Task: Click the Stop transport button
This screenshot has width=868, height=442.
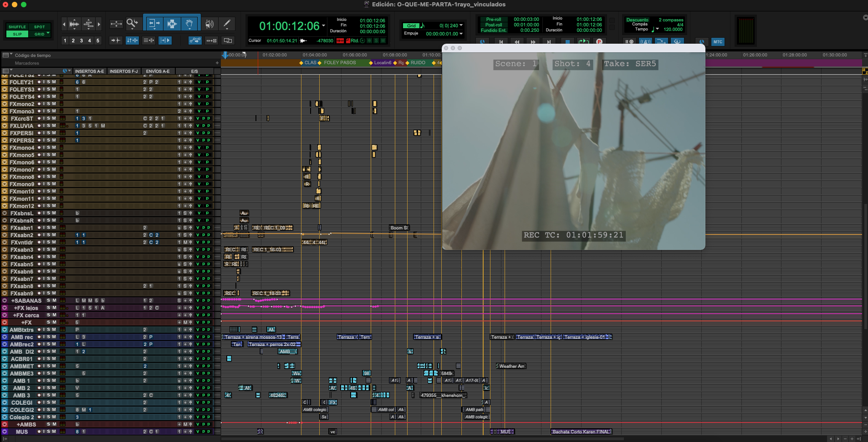Action: pos(567,41)
